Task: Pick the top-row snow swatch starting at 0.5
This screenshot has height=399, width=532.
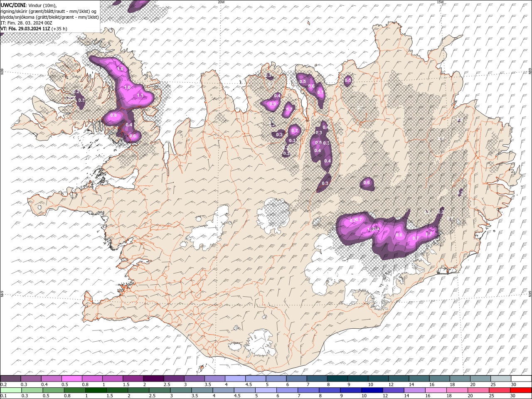Action: click(72, 378)
